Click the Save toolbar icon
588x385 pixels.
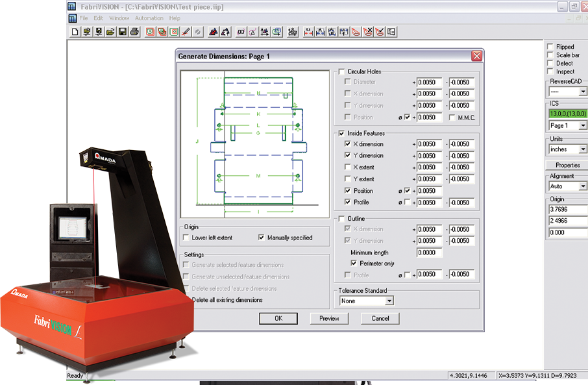tap(122, 31)
